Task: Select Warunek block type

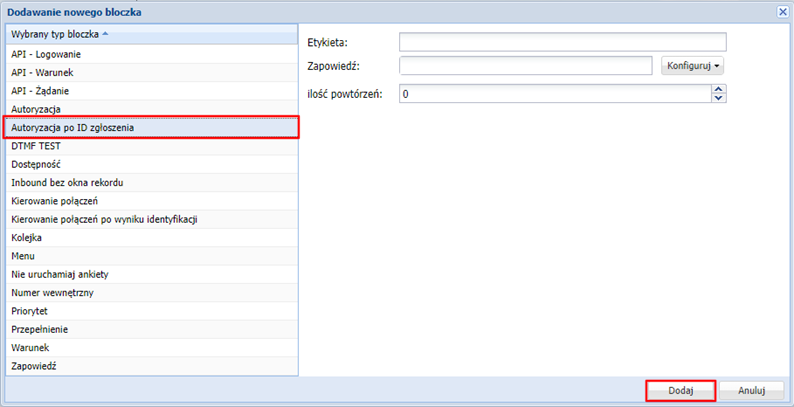Action: click(x=152, y=348)
